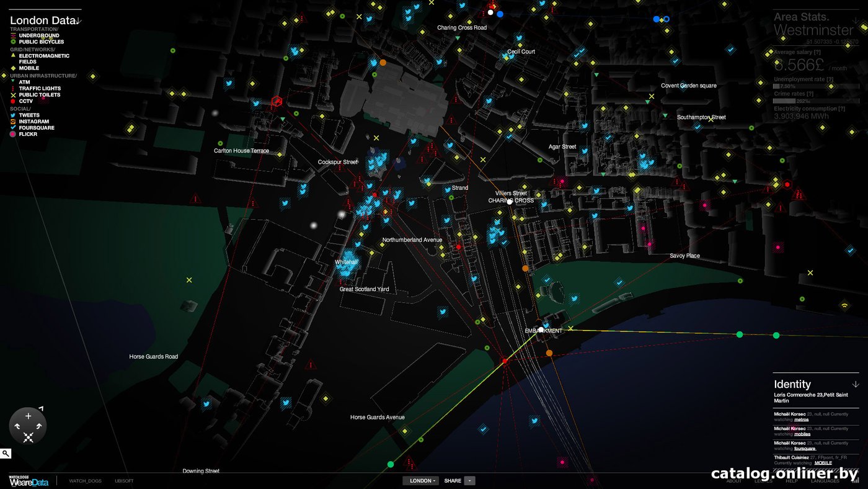This screenshot has height=489, width=868.
Task: Select the Embankment station marker
Action: click(541, 329)
